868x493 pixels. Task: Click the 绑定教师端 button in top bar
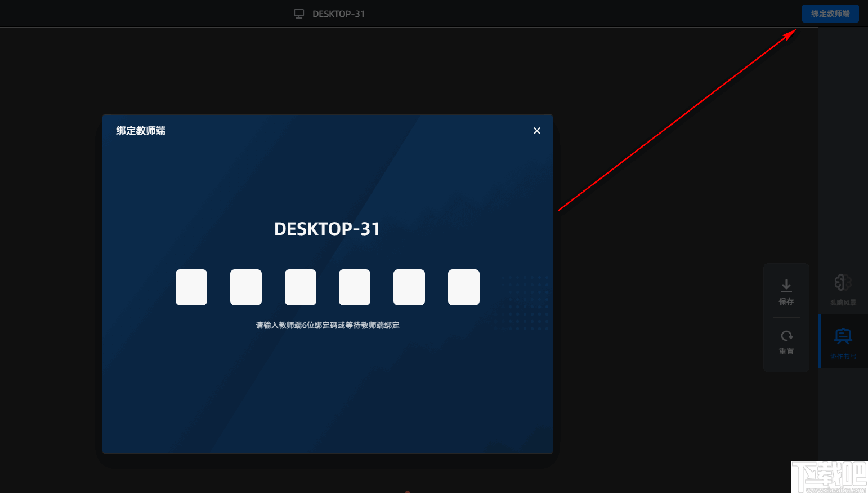(830, 14)
